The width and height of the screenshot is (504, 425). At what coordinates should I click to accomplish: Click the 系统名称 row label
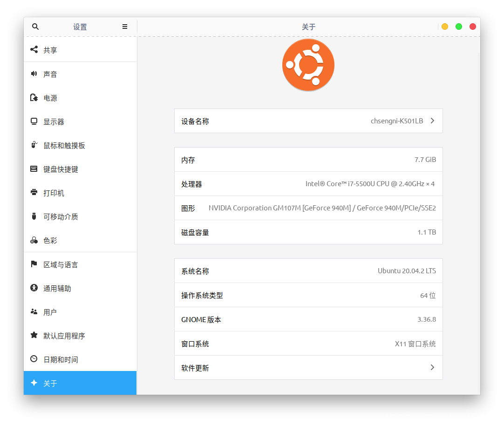coord(195,271)
